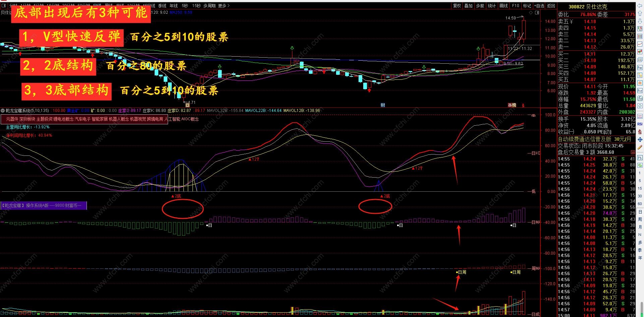
Task: Expand the 卖五 order depth arrow
Action: tap(571, 22)
